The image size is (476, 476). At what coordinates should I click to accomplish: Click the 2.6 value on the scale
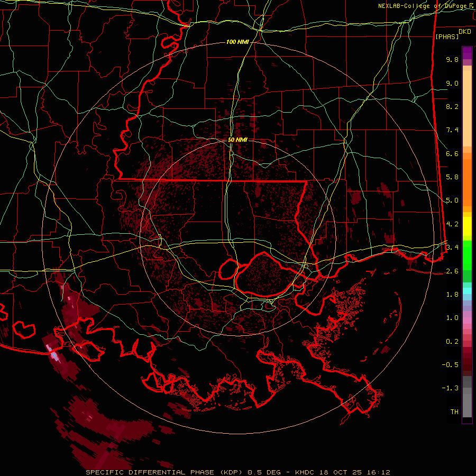pyautogui.click(x=452, y=271)
